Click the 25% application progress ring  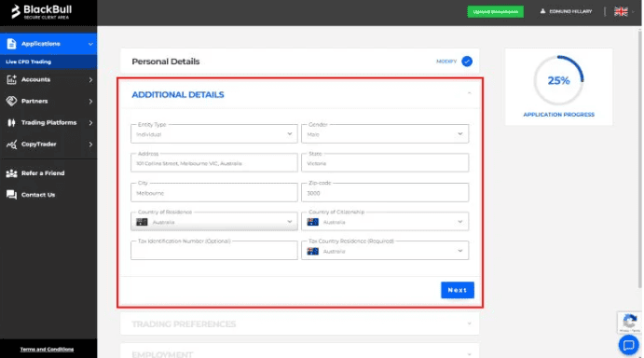click(558, 80)
